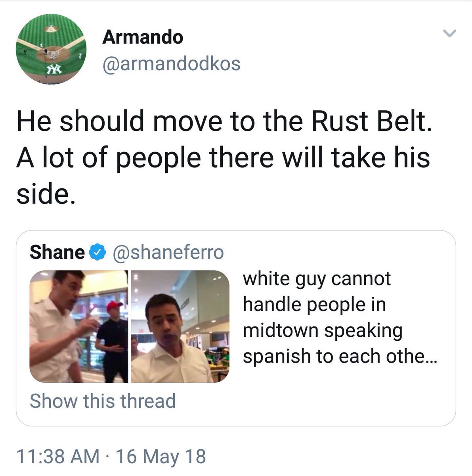Click the word 'side.' ending the tweet

(x=46, y=194)
